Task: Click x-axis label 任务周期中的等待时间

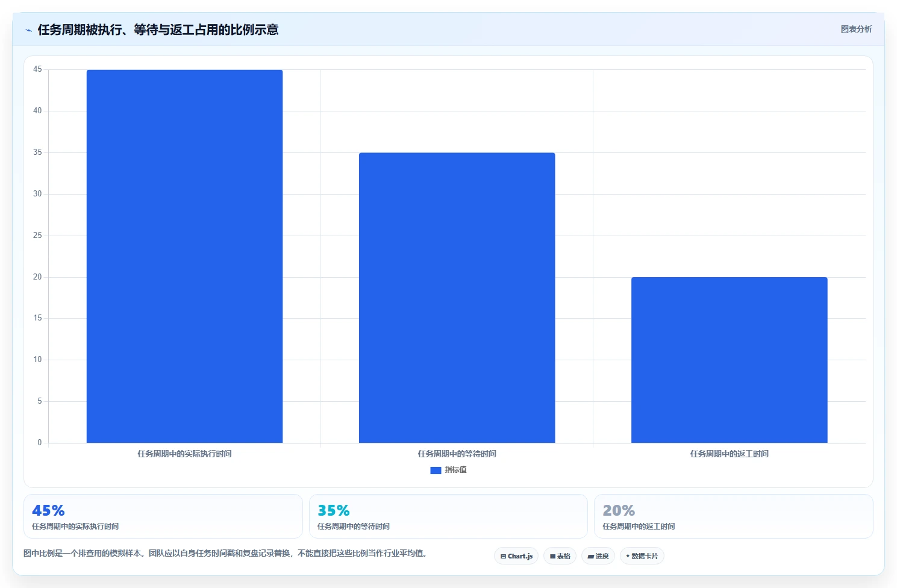Action: coord(457,454)
